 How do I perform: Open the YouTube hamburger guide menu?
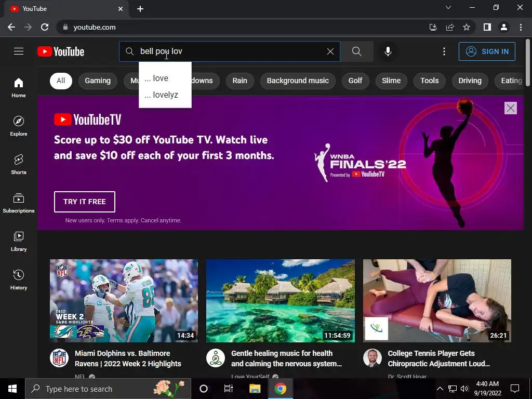(x=19, y=51)
